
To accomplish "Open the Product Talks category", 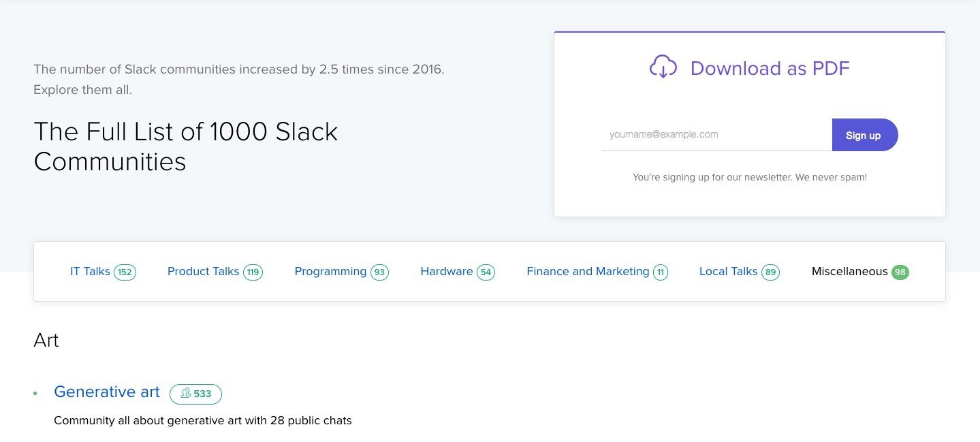I will click(203, 272).
